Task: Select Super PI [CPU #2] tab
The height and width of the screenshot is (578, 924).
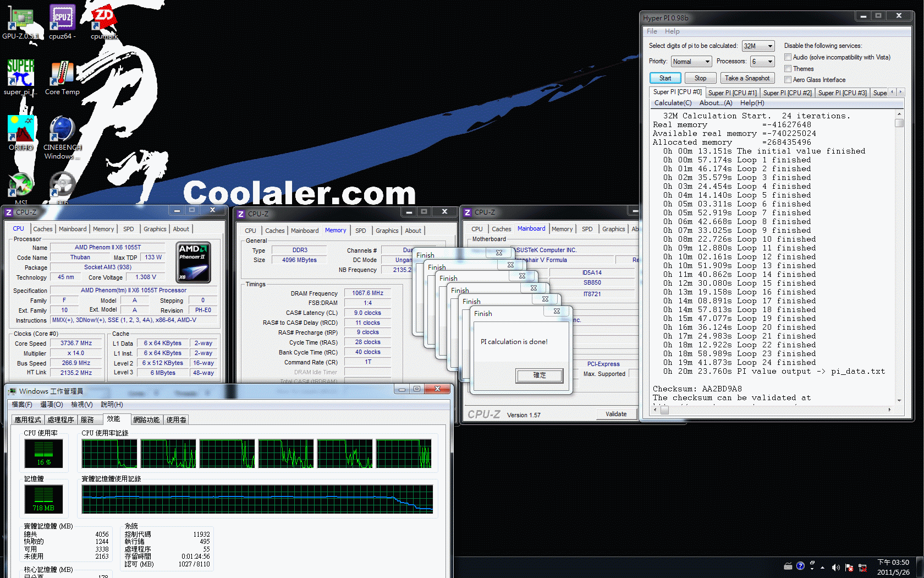Action: coord(787,93)
